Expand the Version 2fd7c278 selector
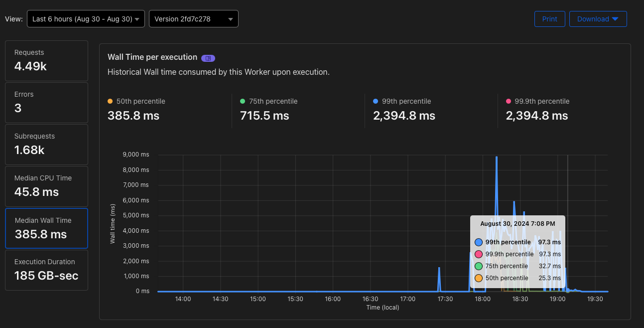Image resolution: width=644 pixels, height=328 pixels. [x=193, y=19]
